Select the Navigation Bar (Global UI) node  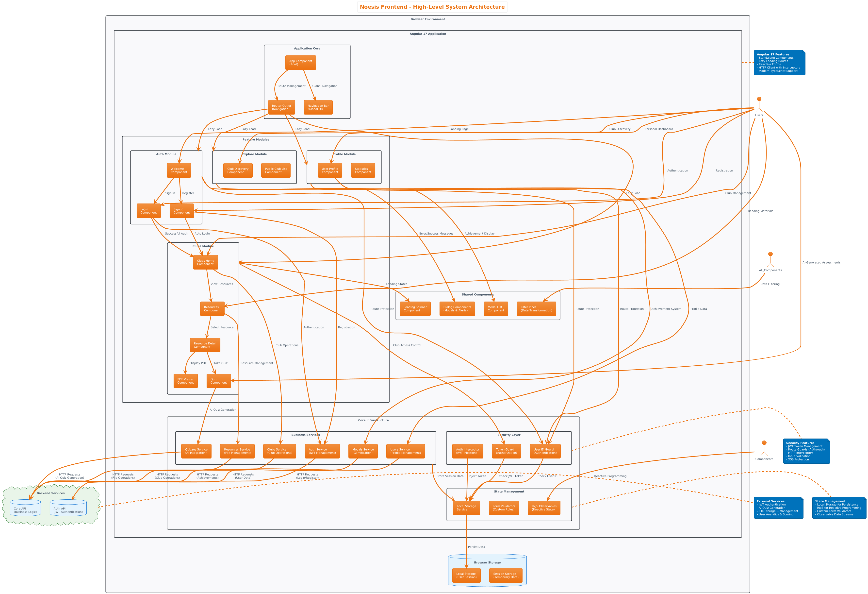(318, 107)
